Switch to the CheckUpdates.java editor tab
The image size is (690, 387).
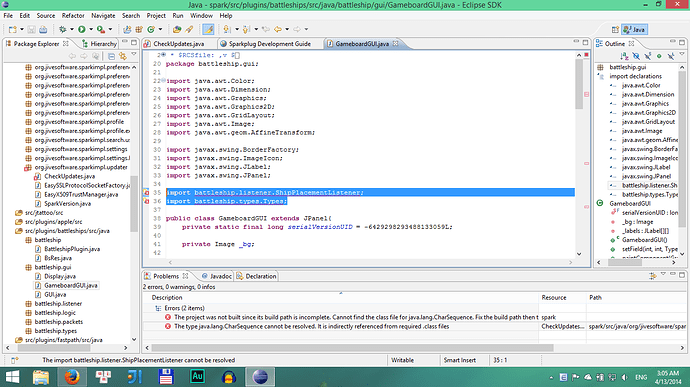click(x=179, y=44)
